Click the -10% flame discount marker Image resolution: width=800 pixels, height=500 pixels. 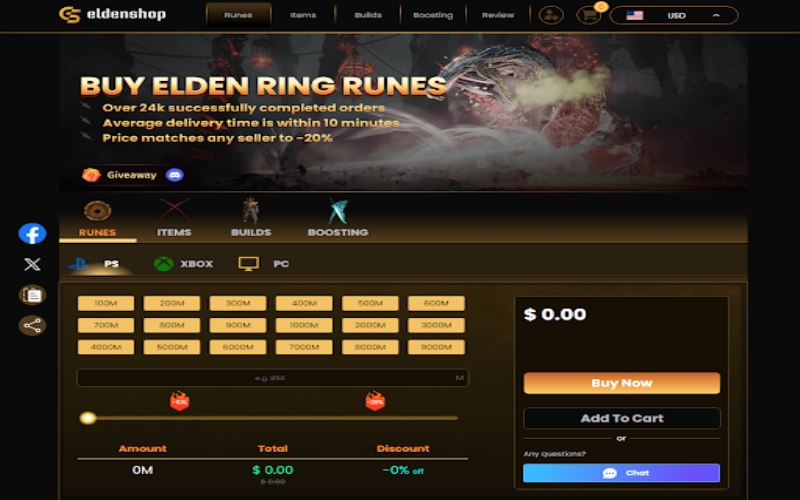click(179, 401)
